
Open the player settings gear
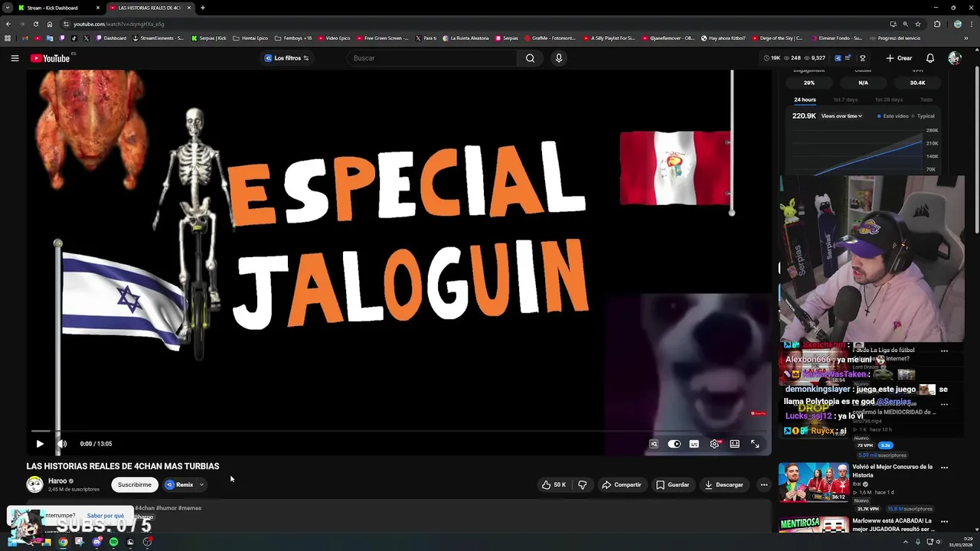(x=714, y=444)
